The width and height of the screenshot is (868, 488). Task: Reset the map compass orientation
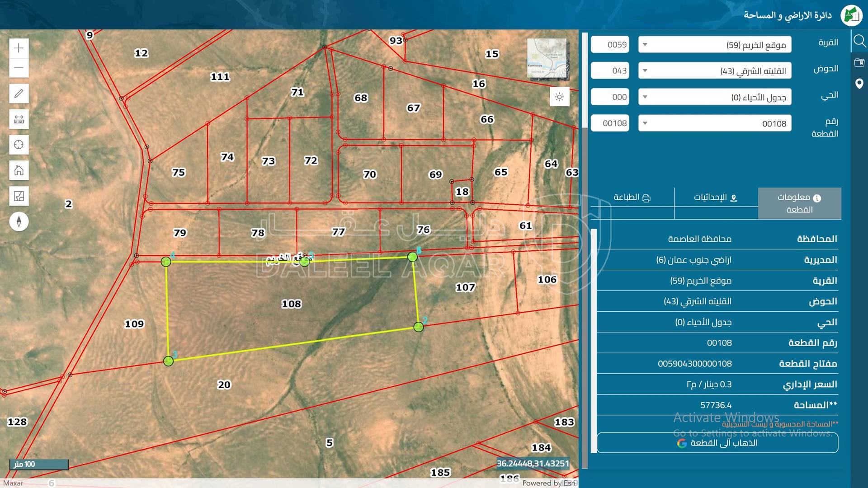point(19,221)
